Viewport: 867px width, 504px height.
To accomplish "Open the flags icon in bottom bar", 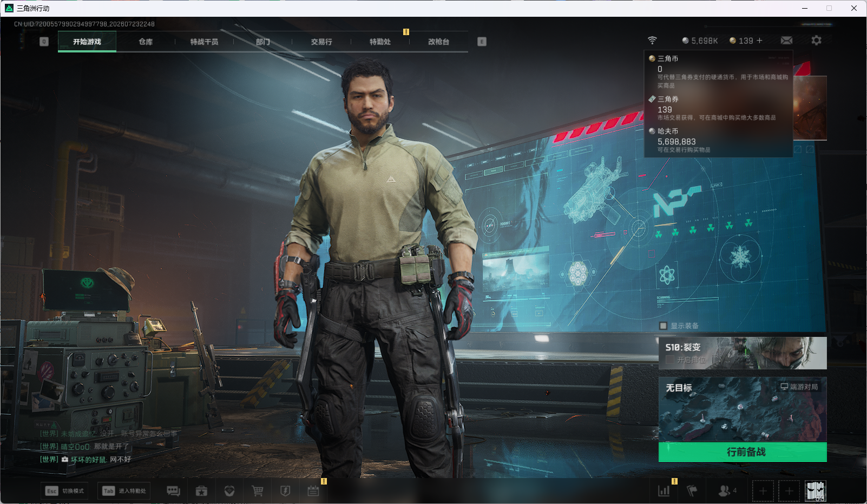I will 692,491.
